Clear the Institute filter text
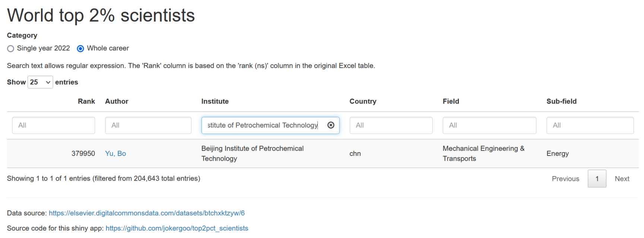The width and height of the screenshot is (644, 238). 331,125
